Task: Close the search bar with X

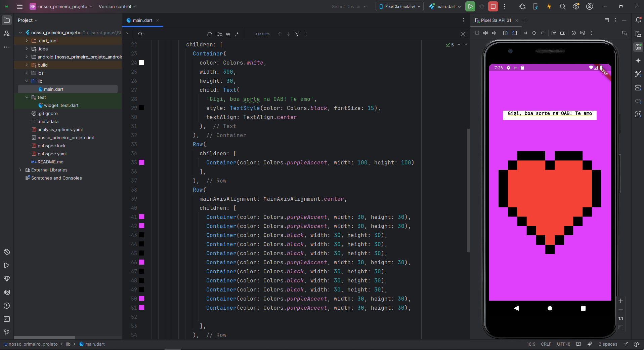Action: coord(463,34)
